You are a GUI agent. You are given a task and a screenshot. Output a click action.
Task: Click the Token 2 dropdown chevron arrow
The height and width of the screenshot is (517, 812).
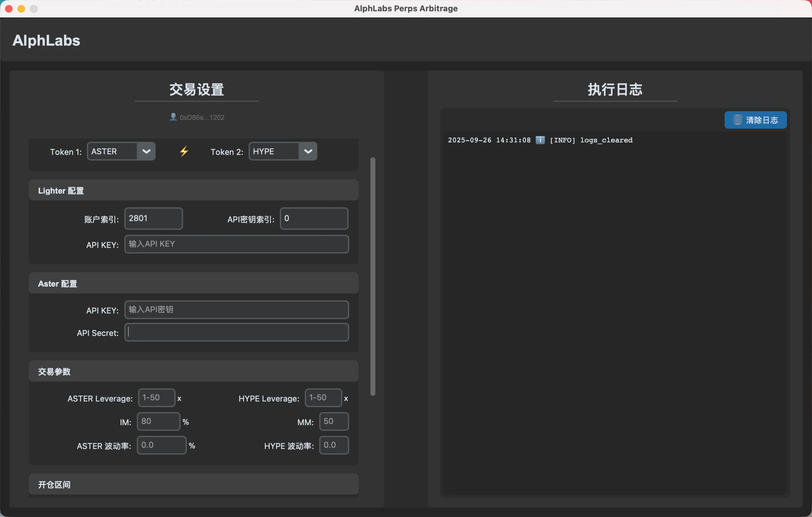coord(308,151)
